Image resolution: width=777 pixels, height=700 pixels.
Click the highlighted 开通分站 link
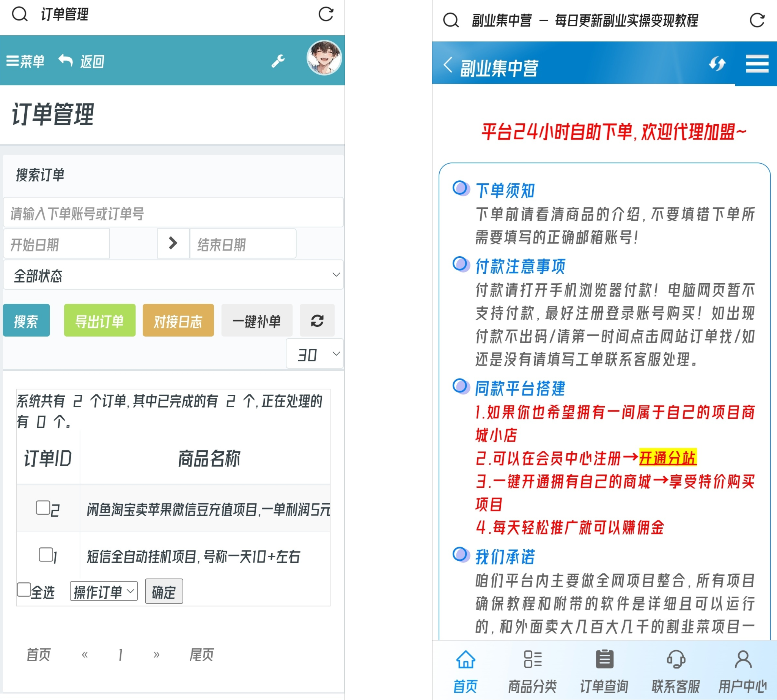tap(668, 458)
